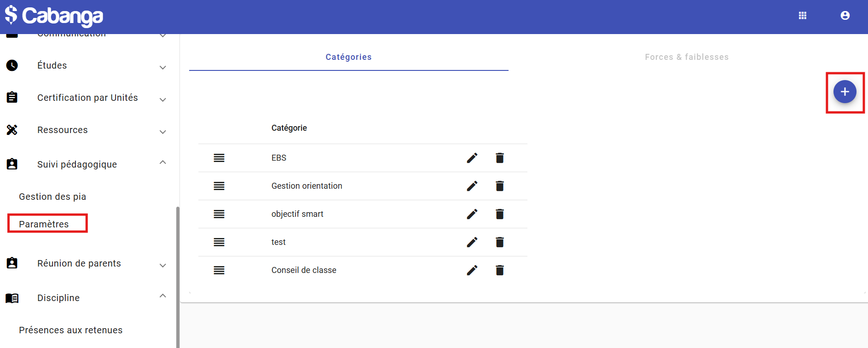The image size is (868, 348).
Task: Click the Discipline book icon
Action: 12,298
